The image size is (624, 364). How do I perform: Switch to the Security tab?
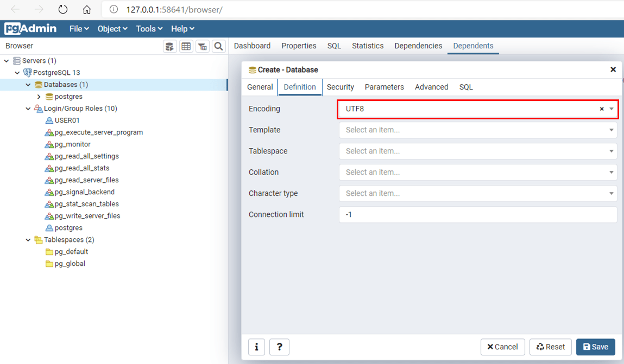coord(341,87)
